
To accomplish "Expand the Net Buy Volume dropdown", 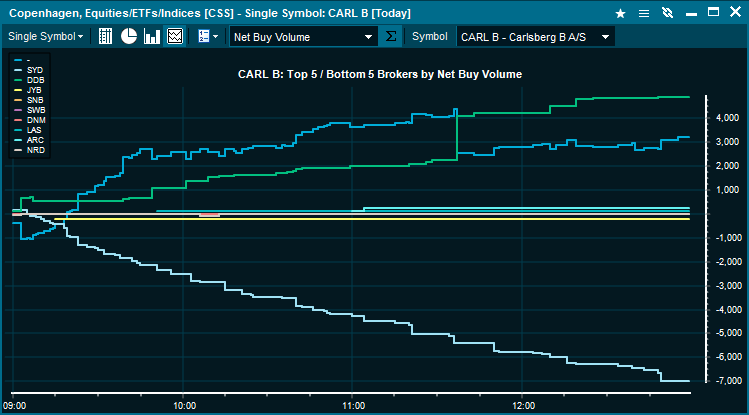I will [301, 37].
